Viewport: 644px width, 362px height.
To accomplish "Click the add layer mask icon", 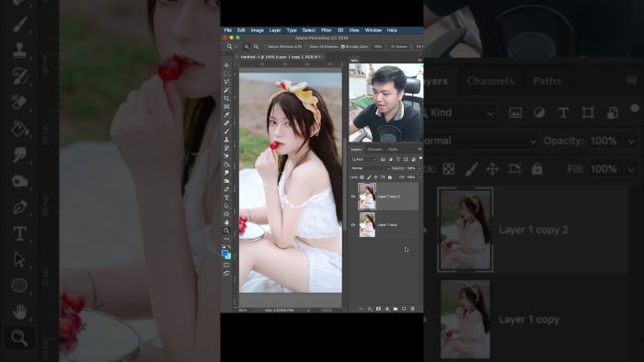I will (x=378, y=309).
